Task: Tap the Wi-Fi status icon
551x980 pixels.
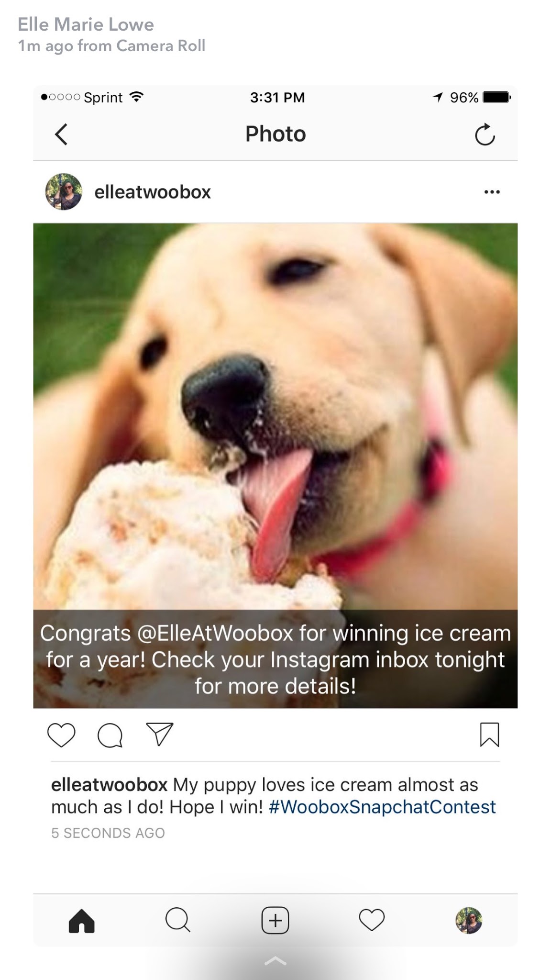Action: pyautogui.click(x=136, y=97)
